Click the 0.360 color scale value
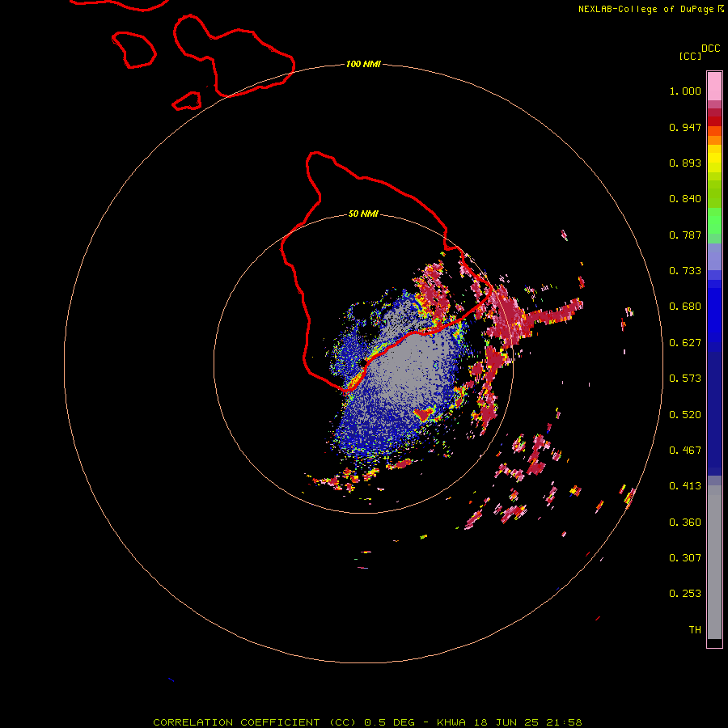Image resolution: width=728 pixels, height=728 pixels. [x=685, y=523]
